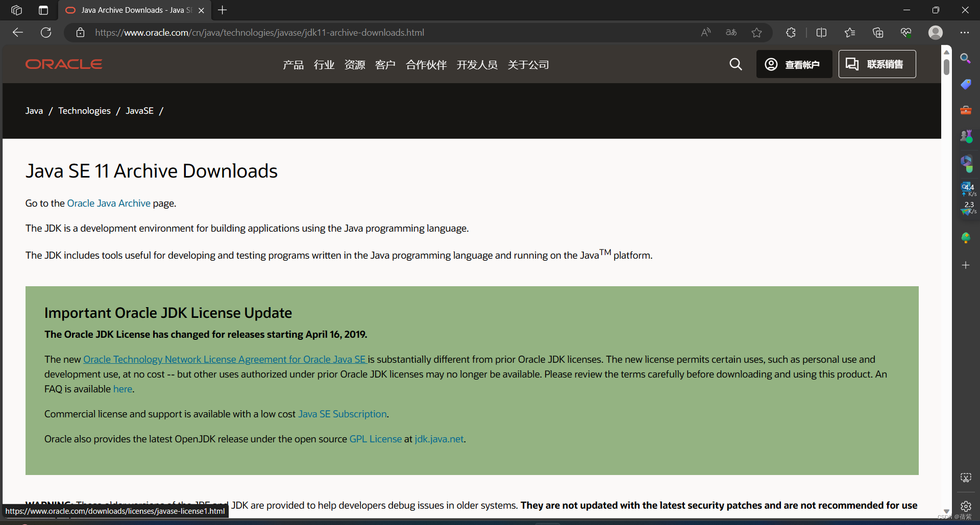The height and width of the screenshot is (525, 980).
Task: Open the 开发人员 menu
Action: pos(477,65)
